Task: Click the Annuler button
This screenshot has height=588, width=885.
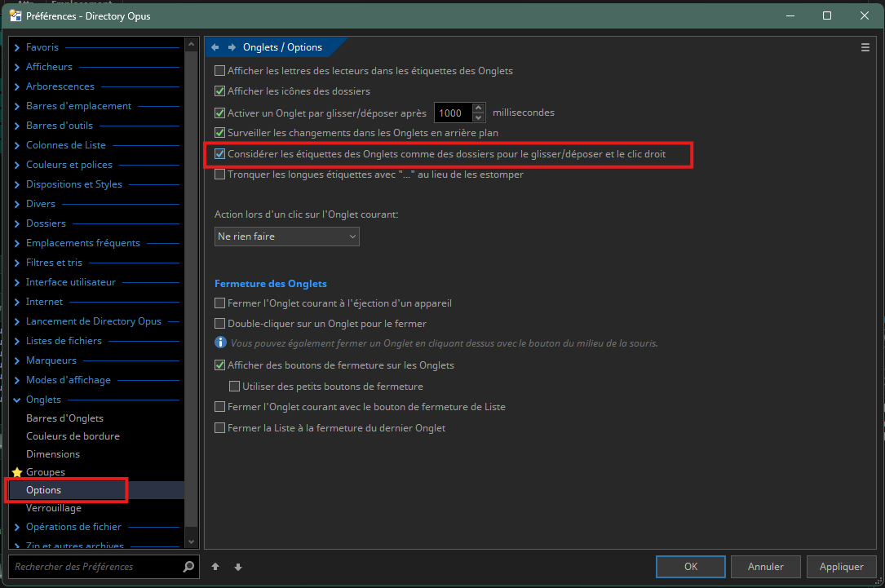Action: (765, 567)
